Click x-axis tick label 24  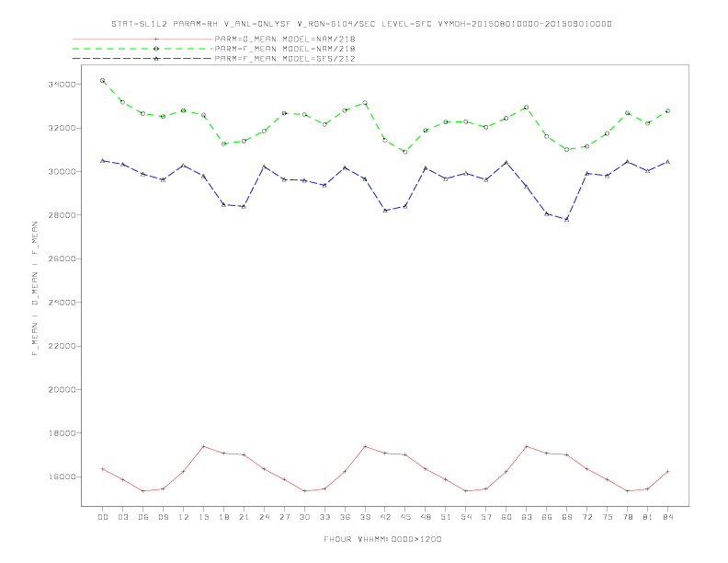coord(264,517)
